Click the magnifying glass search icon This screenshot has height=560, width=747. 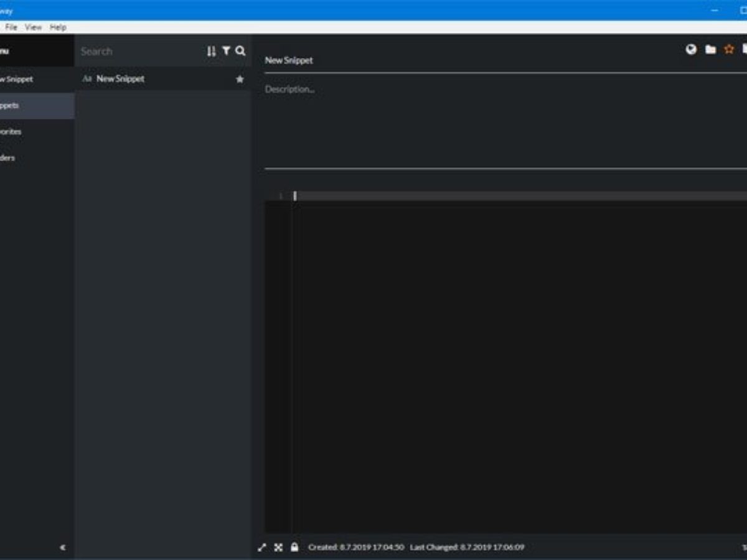pos(240,51)
